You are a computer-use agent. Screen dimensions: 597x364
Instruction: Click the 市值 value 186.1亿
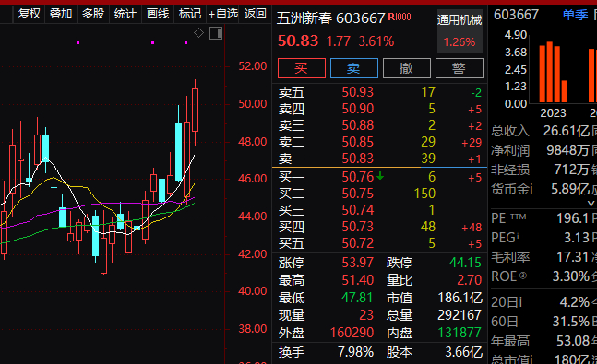(x=460, y=298)
